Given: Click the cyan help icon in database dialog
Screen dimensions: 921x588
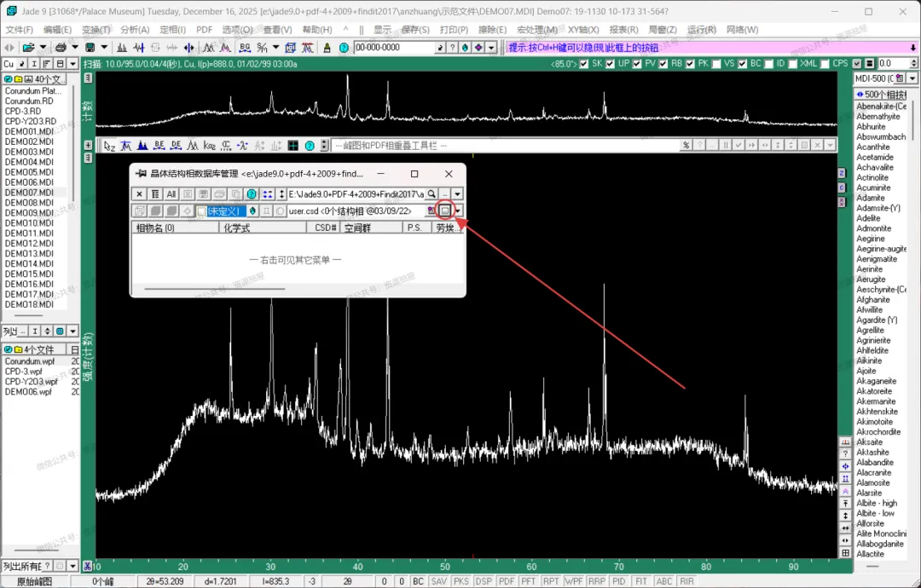Looking at the screenshot, I should 252,194.
